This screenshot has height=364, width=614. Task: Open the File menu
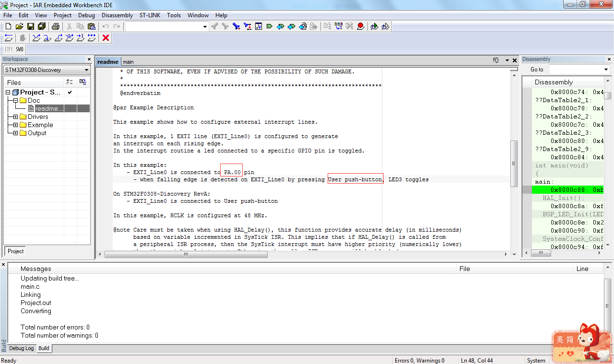point(8,15)
